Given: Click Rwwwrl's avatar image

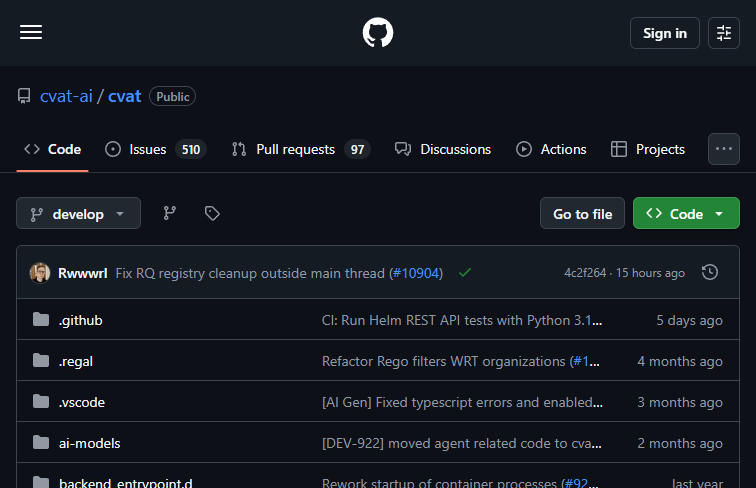Looking at the screenshot, I should [x=40, y=273].
